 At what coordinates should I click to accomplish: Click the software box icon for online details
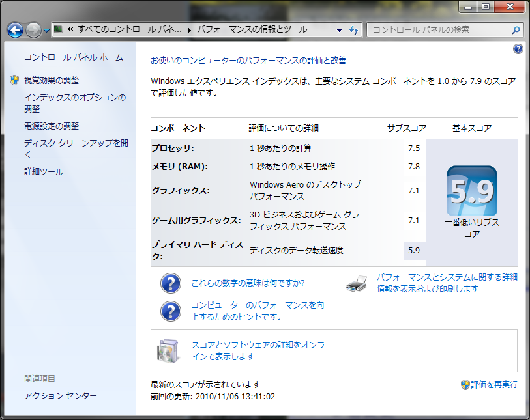[x=168, y=350]
